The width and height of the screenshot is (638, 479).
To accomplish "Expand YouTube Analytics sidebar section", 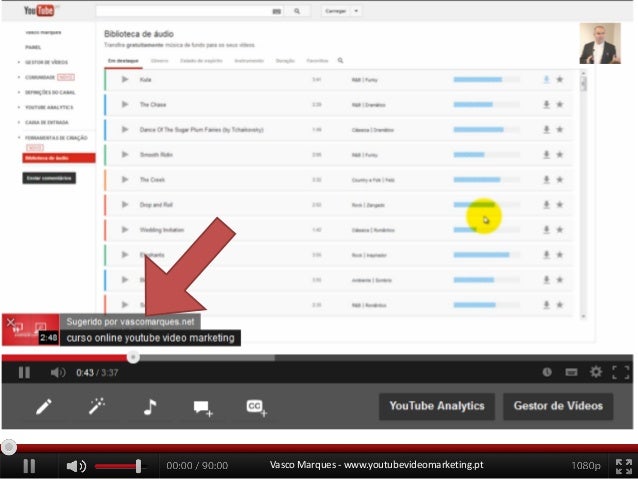I will tap(49, 107).
